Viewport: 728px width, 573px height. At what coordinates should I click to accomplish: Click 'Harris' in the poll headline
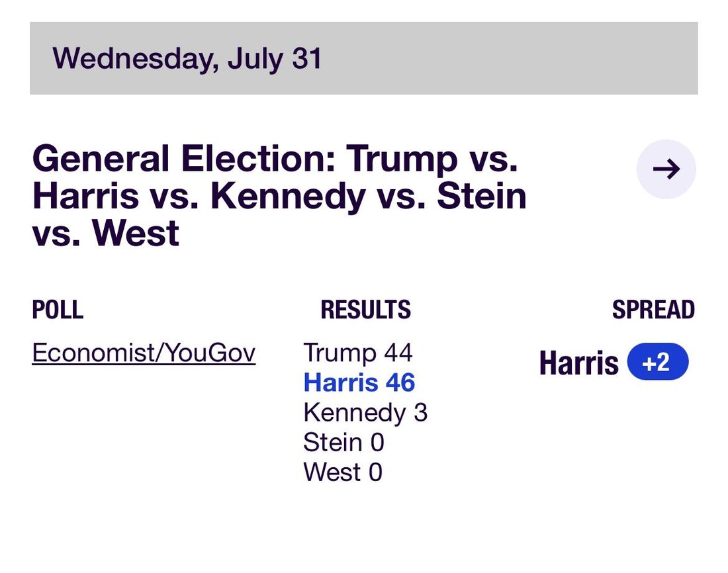pyautogui.click(x=85, y=197)
